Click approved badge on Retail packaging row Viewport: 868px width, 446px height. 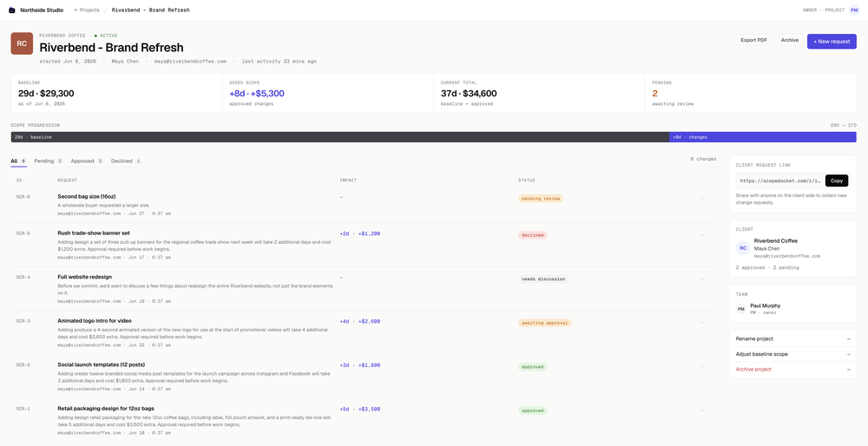[x=533, y=410]
